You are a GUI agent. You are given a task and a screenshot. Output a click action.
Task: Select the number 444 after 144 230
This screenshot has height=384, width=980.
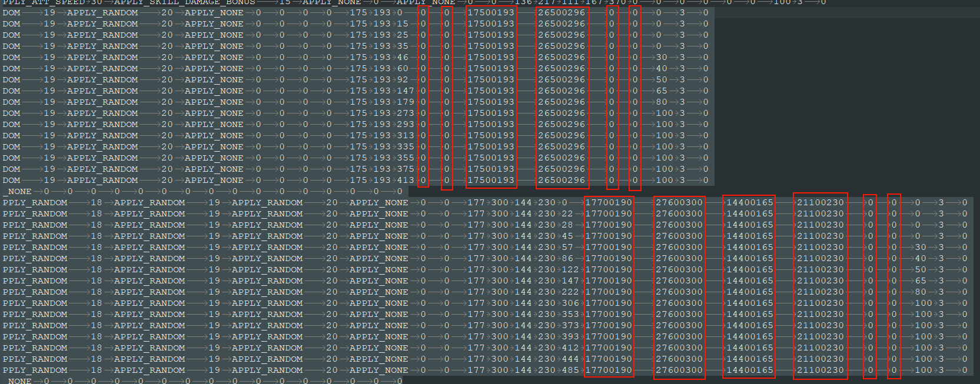point(570,359)
